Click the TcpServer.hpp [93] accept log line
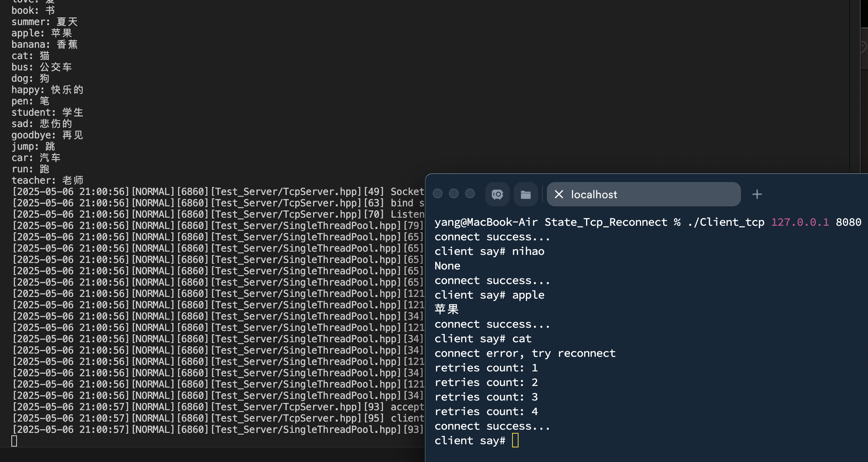This screenshot has width=868, height=462. (x=218, y=407)
